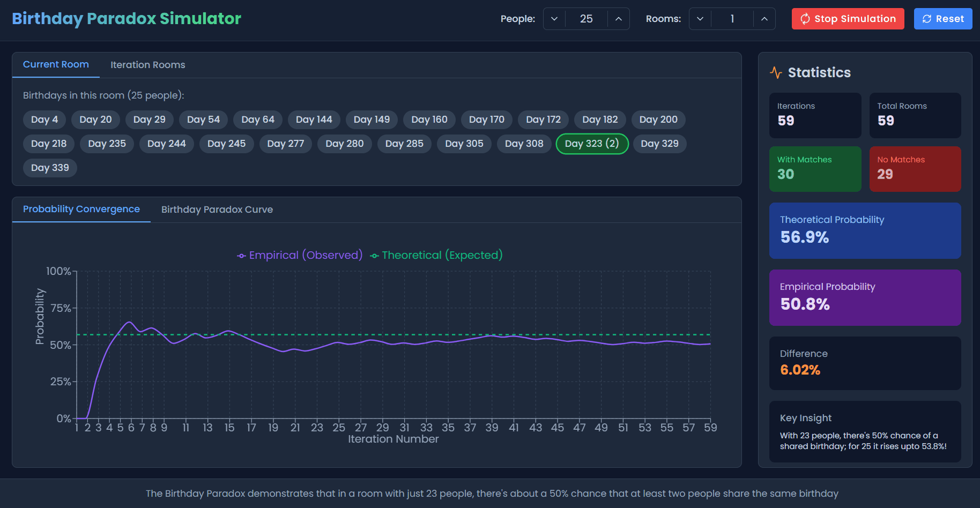
Task: Increase the Rooms count with up chevron
Action: coord(764,19)
